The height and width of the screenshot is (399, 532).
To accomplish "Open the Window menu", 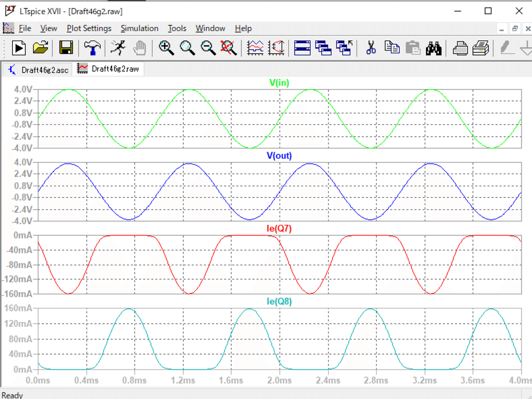I will tap(211, 28).
